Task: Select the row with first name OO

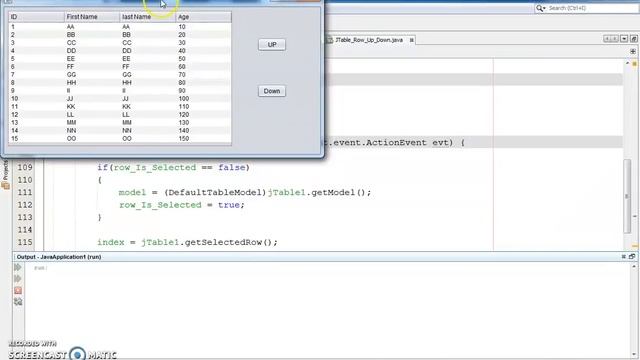Action: click(120, 138)
